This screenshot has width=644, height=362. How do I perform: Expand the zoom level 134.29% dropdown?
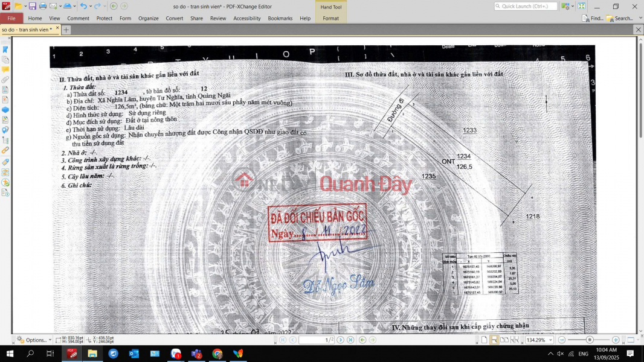pos(551,340)
